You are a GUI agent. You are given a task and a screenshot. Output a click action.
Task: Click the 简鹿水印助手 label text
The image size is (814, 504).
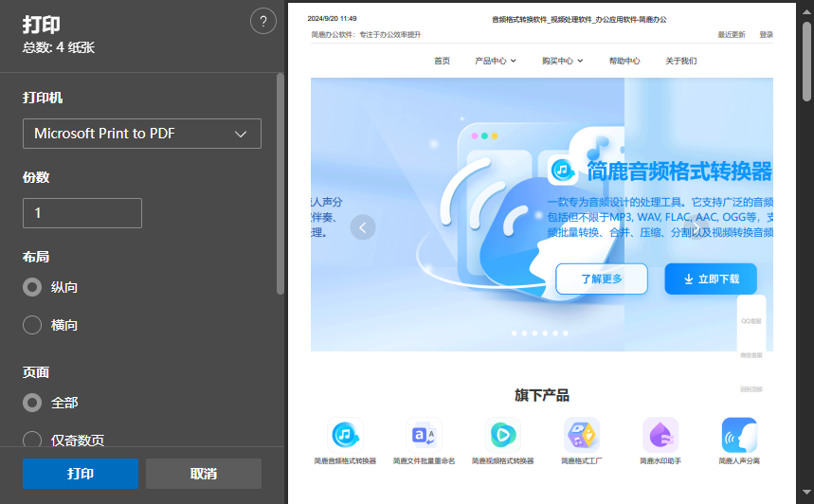pyautogui.click(x=660, y=461)
